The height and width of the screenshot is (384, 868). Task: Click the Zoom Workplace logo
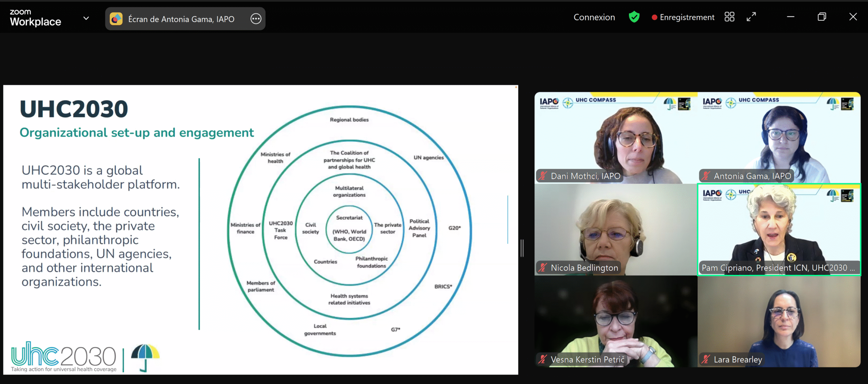pyautogui.click(x=35, y=18)
